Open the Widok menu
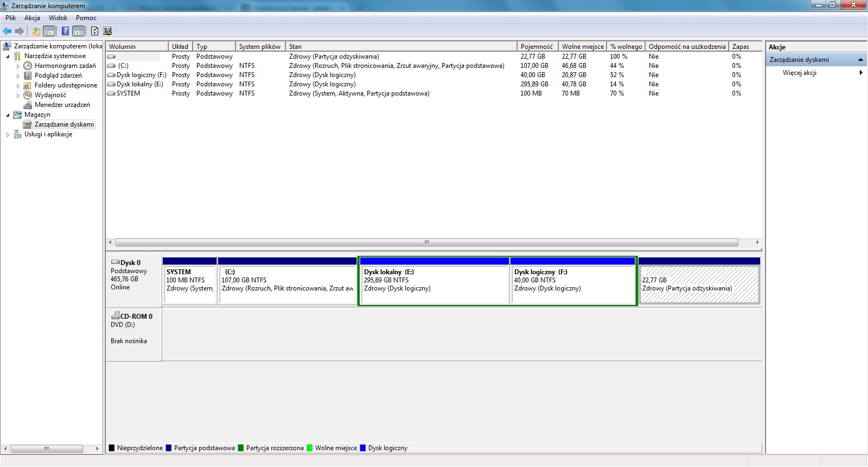Viewport: 868px width, 467px height. tap(58, 18)
